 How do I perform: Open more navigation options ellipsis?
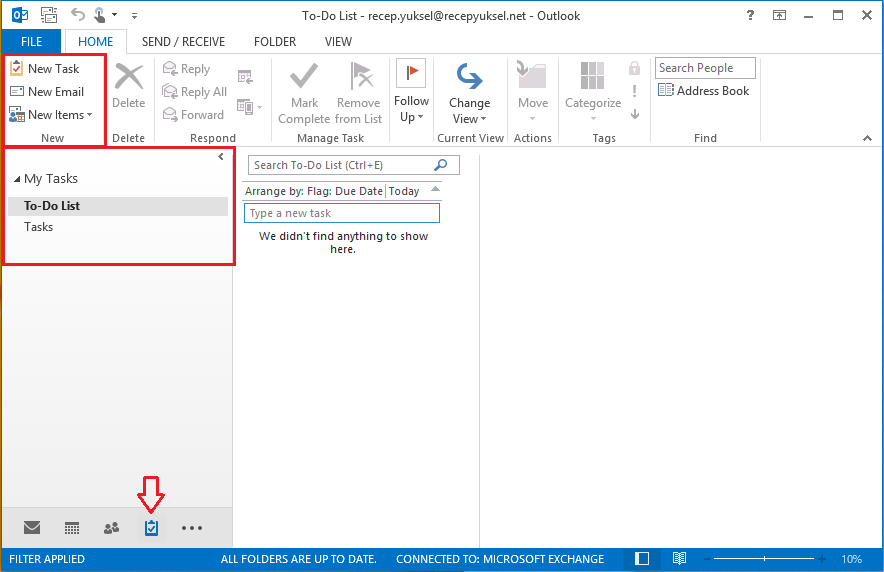[192, 528]
